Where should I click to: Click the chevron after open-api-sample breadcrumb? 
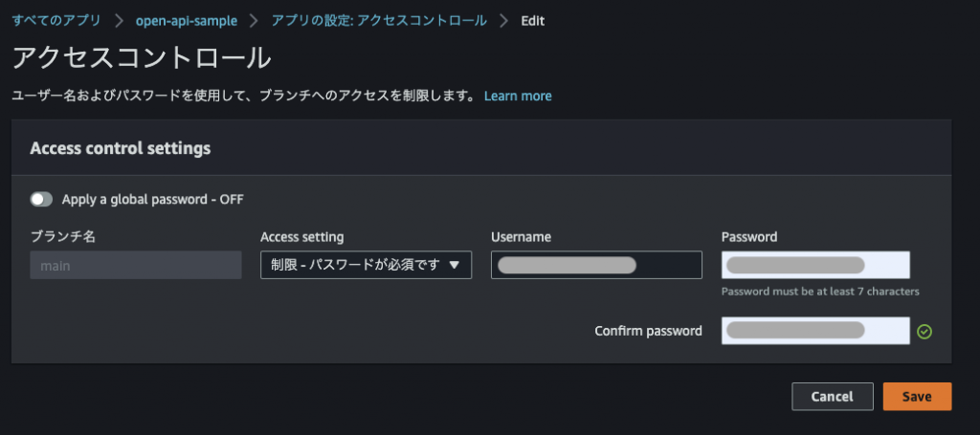point(254,21)
